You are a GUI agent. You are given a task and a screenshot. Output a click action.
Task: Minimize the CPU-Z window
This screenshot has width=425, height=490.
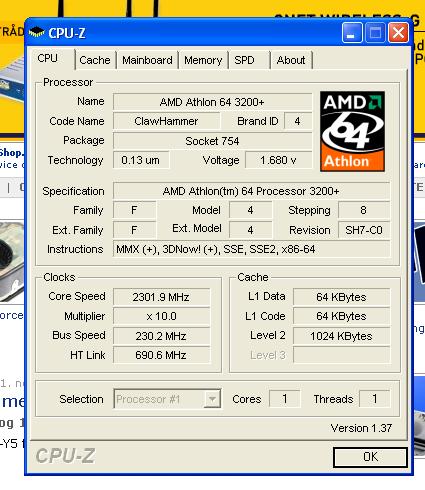point(352,33)
